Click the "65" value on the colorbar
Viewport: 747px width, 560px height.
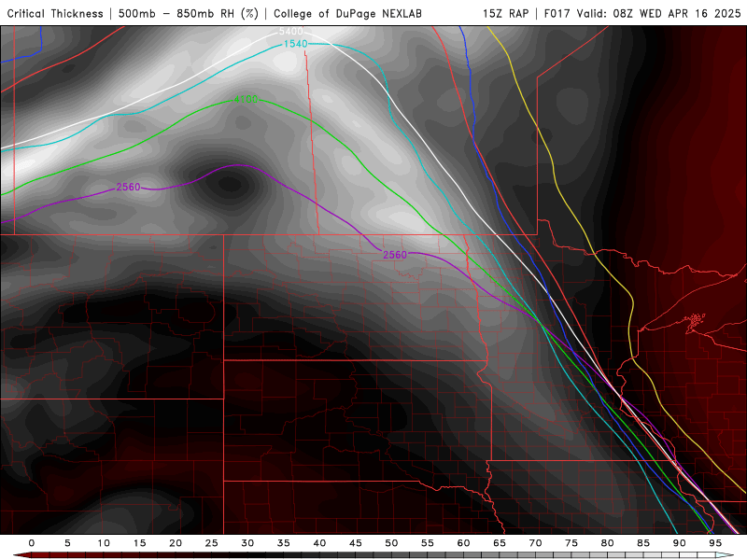[500, 543]
